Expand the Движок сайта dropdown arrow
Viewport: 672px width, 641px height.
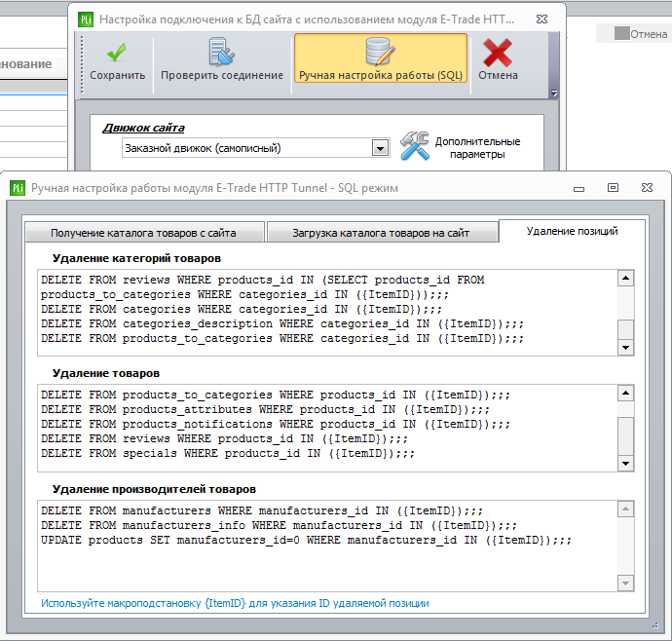pyautogui.click(x=380, y=148)
